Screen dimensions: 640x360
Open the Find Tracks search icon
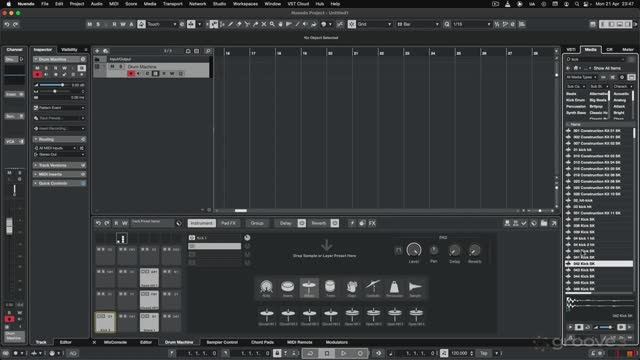[208, 51]
